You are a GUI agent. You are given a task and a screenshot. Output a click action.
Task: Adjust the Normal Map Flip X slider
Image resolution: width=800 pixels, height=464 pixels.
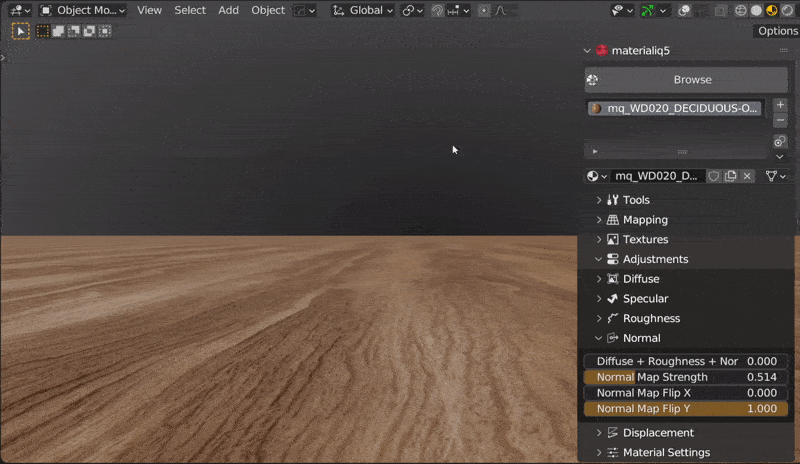point(686,393)
